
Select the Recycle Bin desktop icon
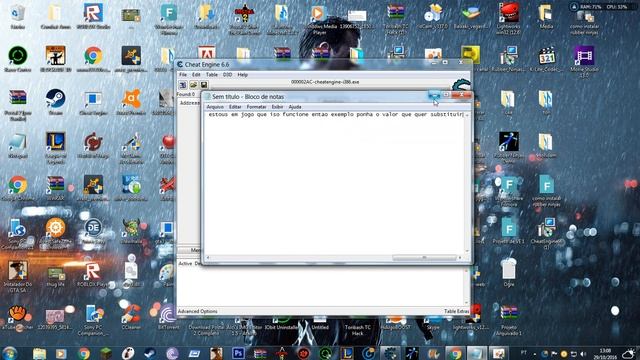(x=18, y=16)
